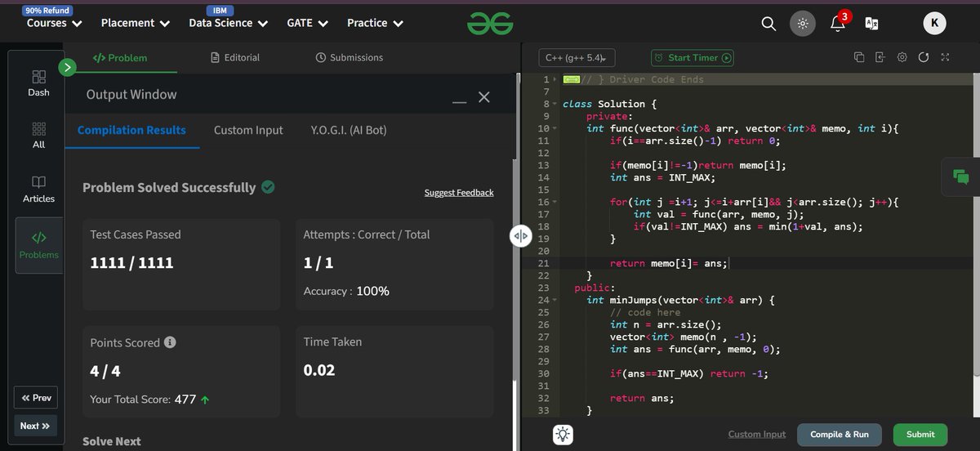
Task: Click the lightbulb hint icon
Action: click(x=563, y=435)
